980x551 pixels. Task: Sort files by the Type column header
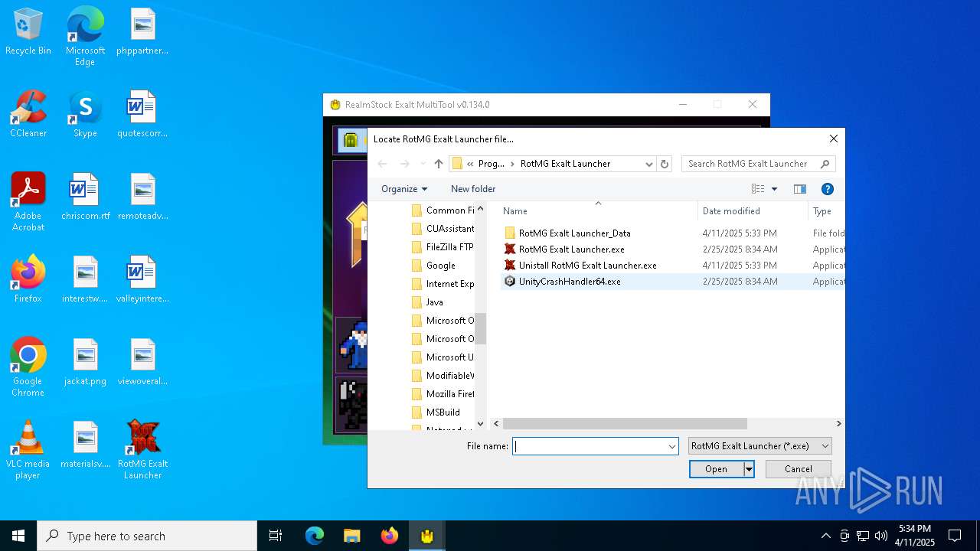[x=826, y=211]
